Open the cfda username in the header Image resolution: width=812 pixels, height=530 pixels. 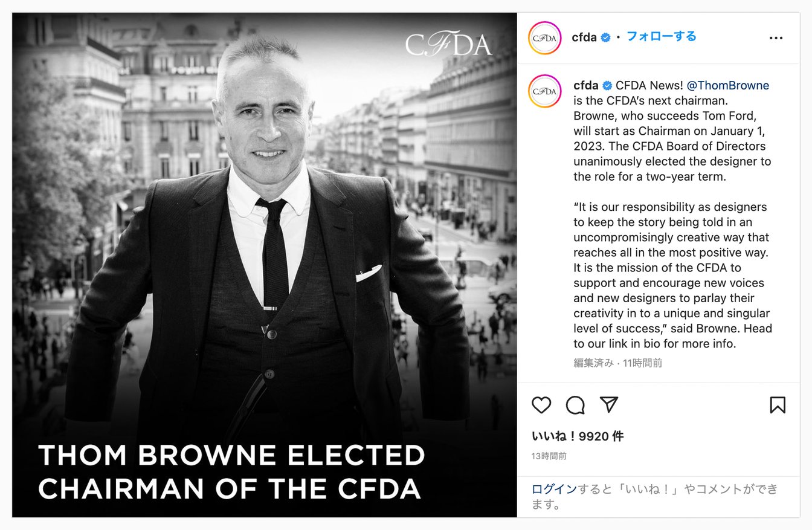click(x=584, y=37)
